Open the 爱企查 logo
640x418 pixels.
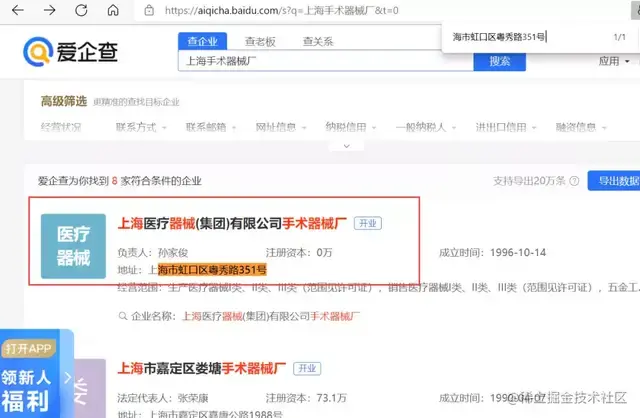point(71,52)
